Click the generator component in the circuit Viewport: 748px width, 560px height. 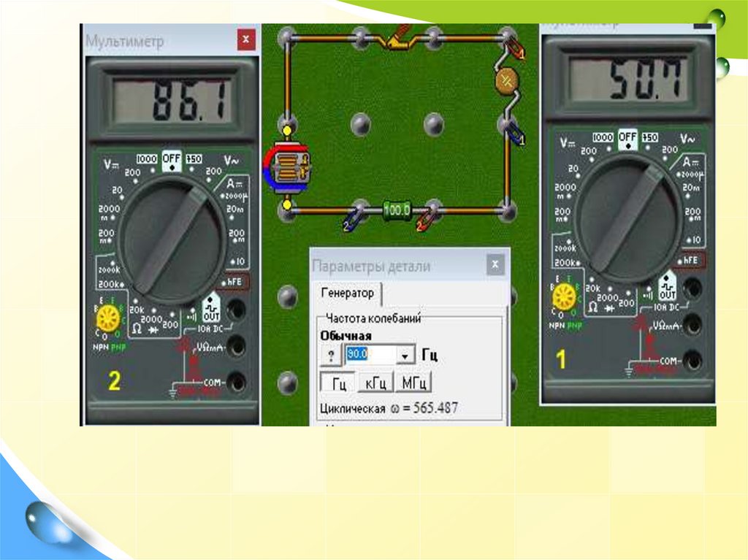point(286,167)
